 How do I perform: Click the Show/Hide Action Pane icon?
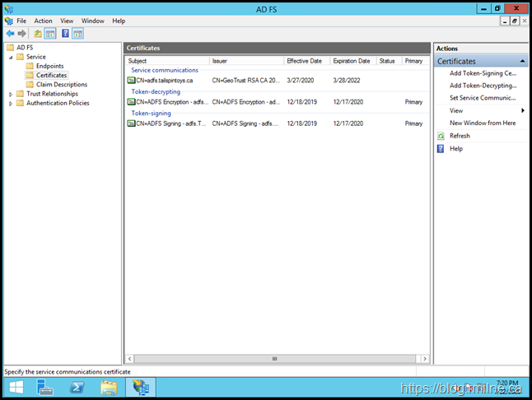[x=77, y=34]
